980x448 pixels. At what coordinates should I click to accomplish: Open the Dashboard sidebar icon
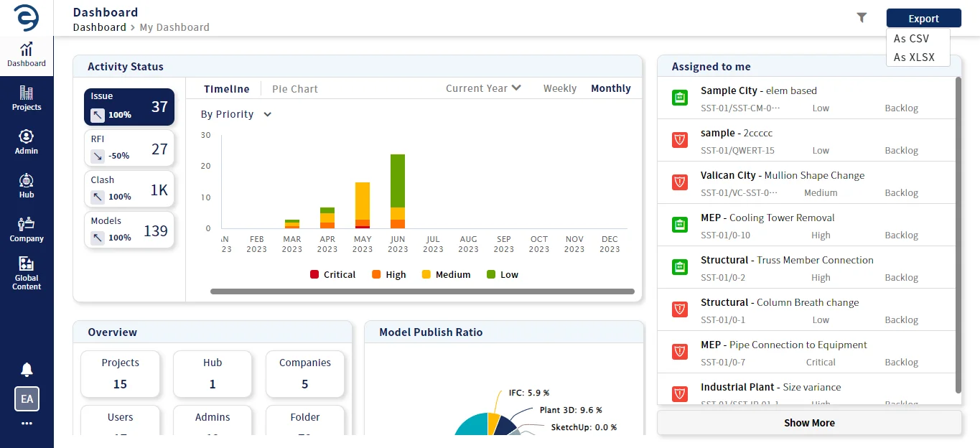click(27, 55)
